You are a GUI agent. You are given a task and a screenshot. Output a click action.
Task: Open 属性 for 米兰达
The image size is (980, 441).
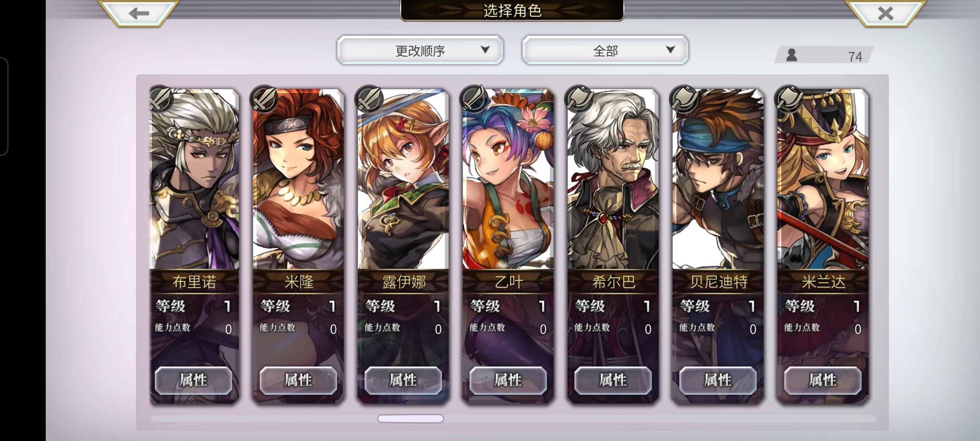click(823, 380)
